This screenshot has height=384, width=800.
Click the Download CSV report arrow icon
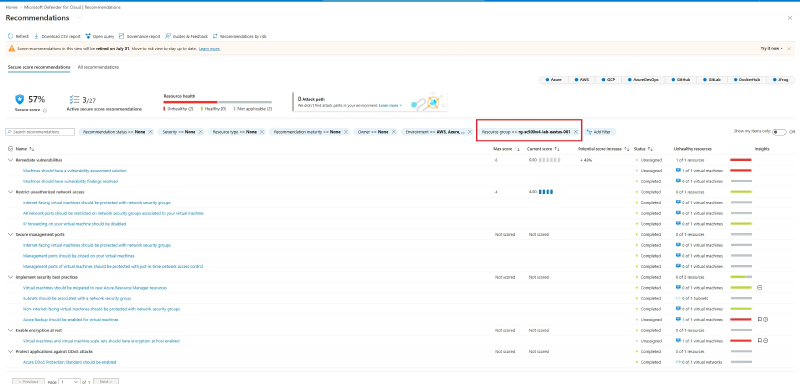pyautogui.click(x=36, y=37)
